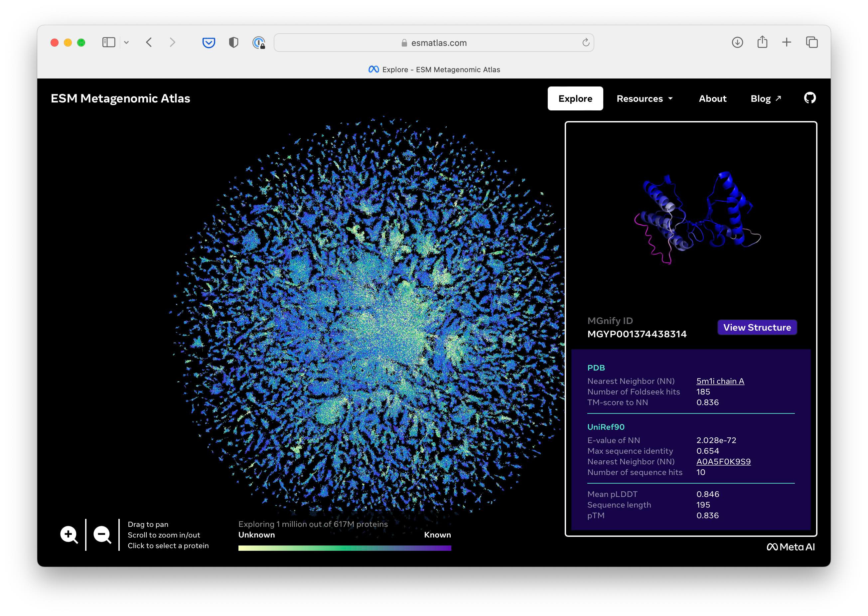Expand the Resources dropdown menu
Image resolution: width=868 pixels, height=616 pixels.
(x=644, y=99)
